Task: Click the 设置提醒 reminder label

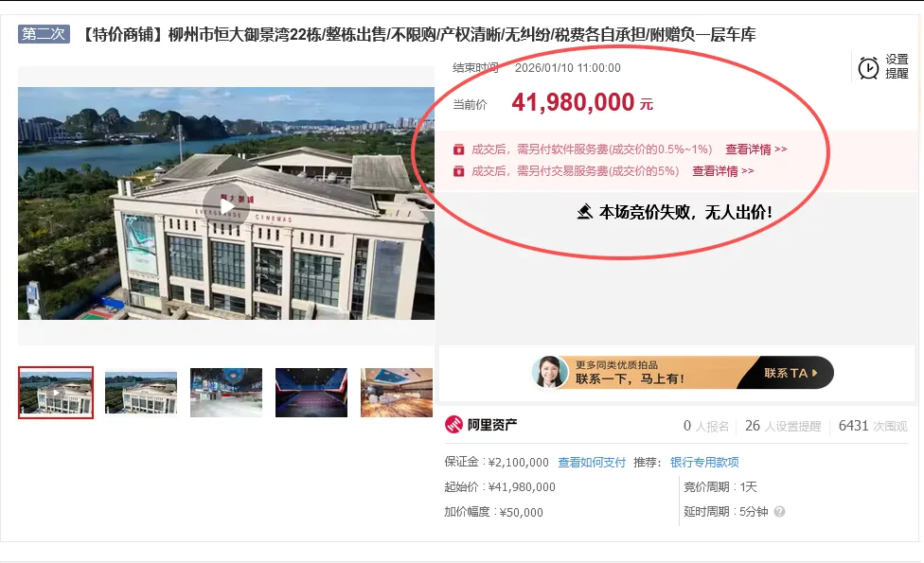Action: [897, 66]
